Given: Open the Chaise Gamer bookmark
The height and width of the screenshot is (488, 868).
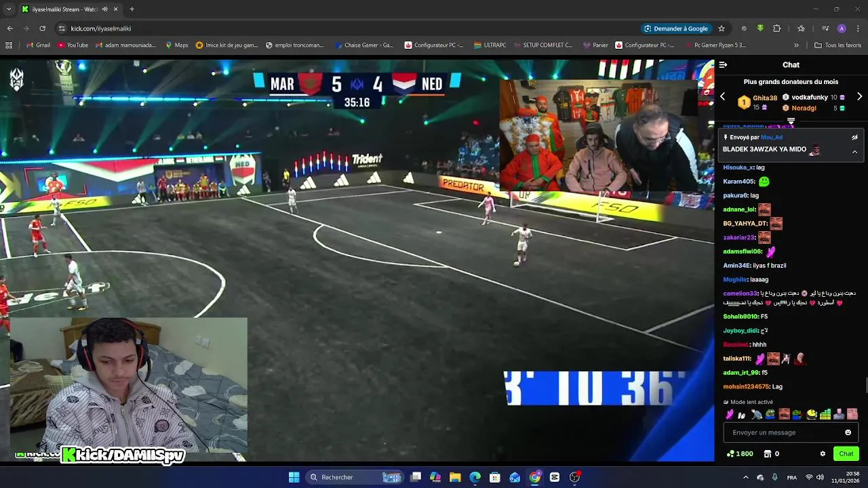Looking at the screenshot, I should coord(364,45).
